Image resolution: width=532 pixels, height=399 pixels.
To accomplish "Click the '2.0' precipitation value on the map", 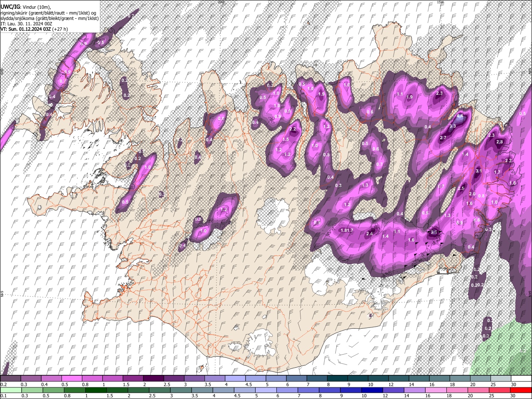I will 472,194.
